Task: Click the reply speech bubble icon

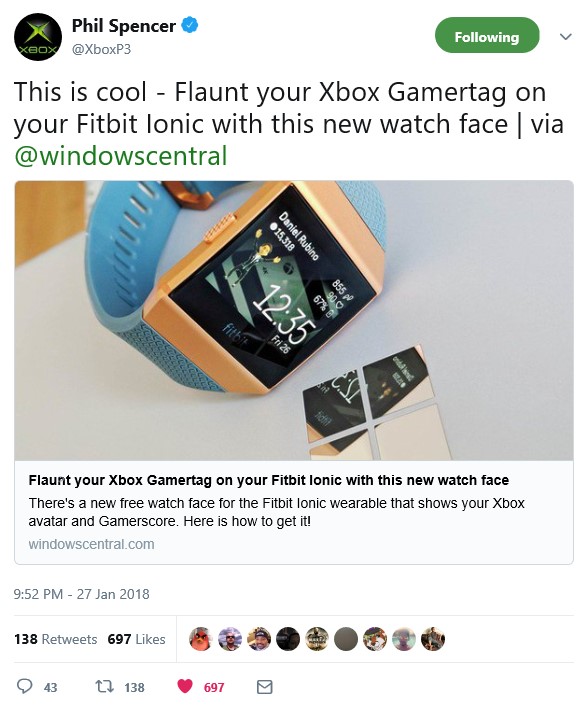Action: [24, 687]
